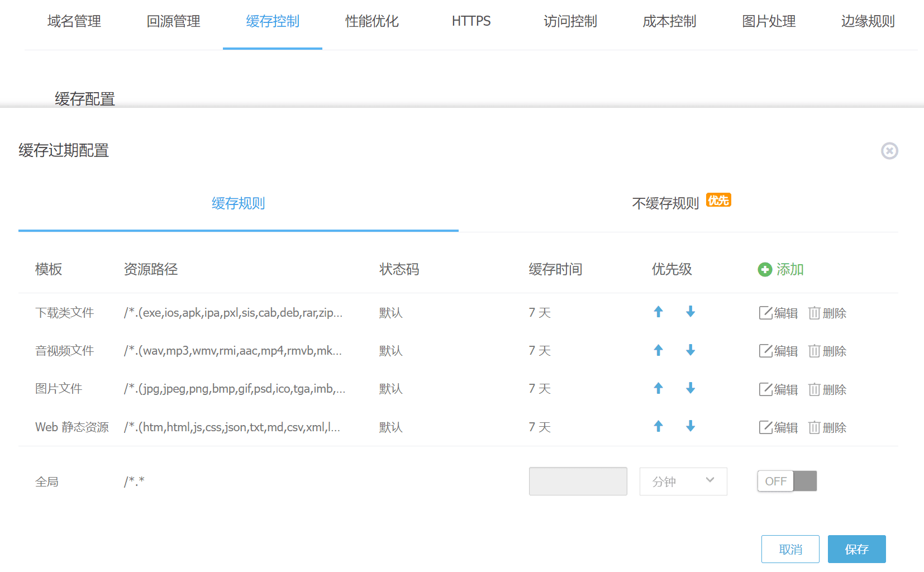Click the 缓存时间 column header
The image size is (924, 572).
(555, 269)
